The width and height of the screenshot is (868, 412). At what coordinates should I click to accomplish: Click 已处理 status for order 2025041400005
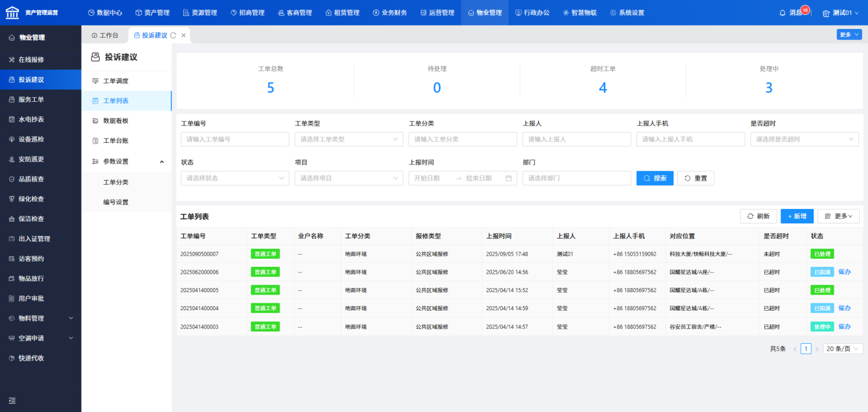click(x=822, y=290)
